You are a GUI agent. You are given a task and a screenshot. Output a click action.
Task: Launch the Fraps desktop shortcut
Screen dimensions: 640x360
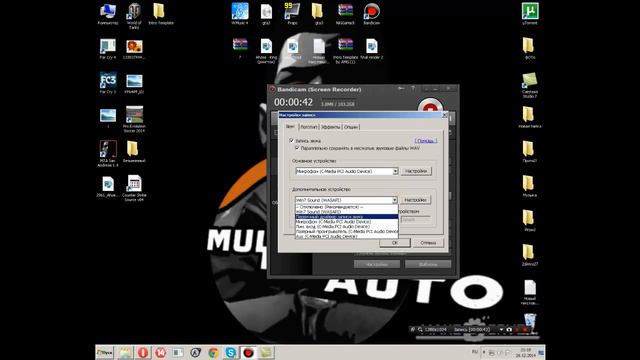[292, 14]
